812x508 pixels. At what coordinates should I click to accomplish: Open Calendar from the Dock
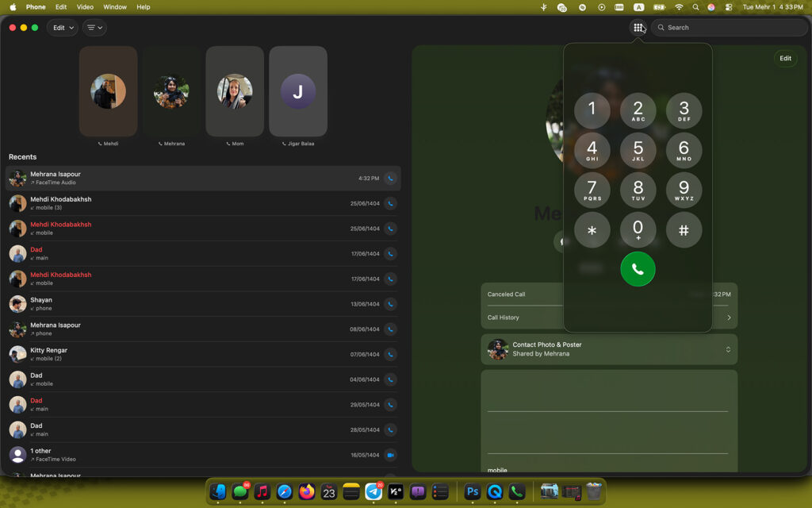coord(329,491)
